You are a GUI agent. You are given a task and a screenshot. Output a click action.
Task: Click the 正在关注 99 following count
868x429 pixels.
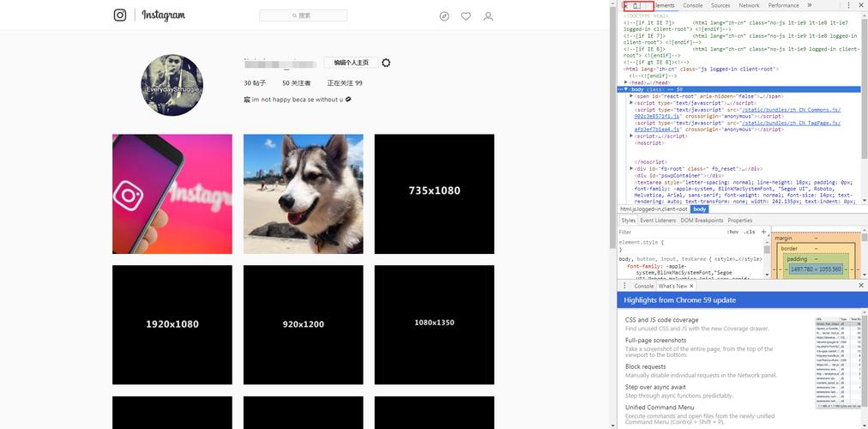(344, 83)
